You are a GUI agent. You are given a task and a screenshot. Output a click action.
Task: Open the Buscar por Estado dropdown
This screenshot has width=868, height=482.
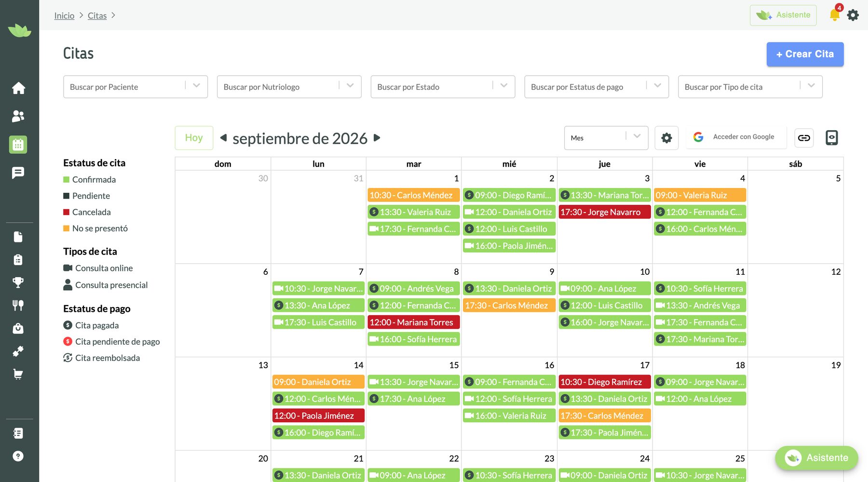pyautogui.click(x=443, y=87)
